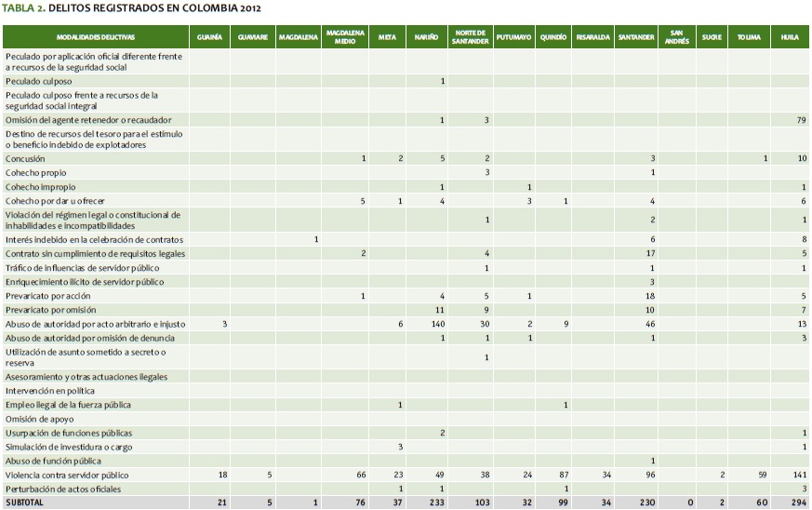The height and width of the screenshot is (510, 812).
Task: Click the cell with value 140
Action: 438,323
